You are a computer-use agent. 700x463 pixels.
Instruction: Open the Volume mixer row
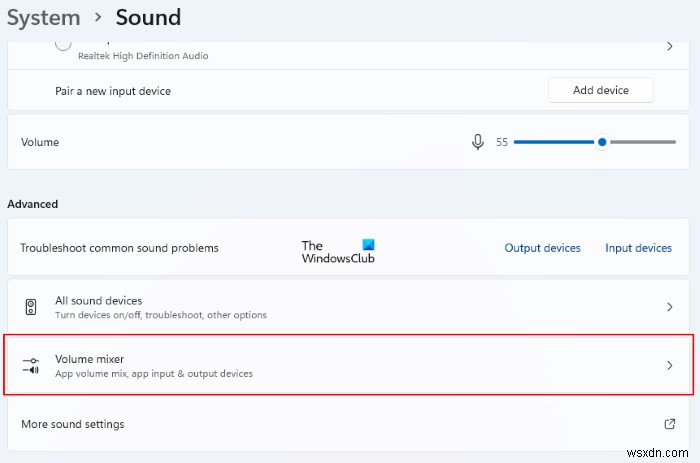(348, 365)
